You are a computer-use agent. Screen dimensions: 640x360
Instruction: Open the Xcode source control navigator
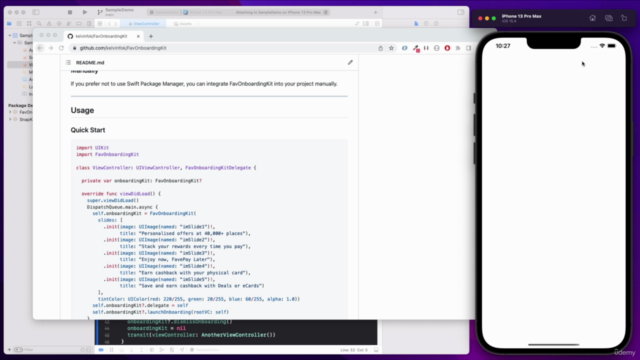click(19, 24)
